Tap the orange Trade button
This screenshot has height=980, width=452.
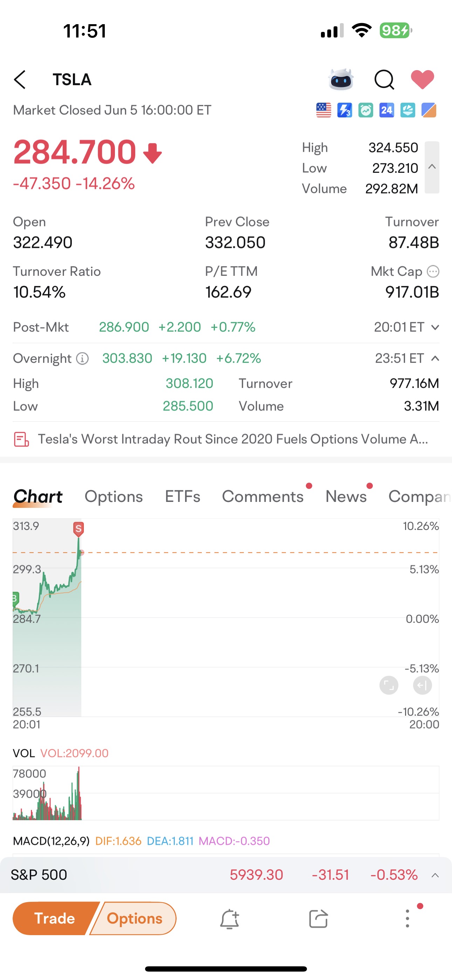pos(54,918)
